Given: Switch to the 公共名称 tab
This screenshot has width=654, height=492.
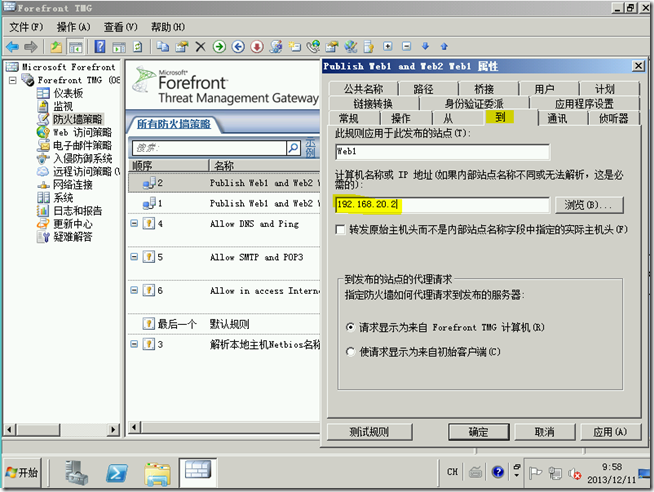Looking at the screenshot, I should click(363, 89).
